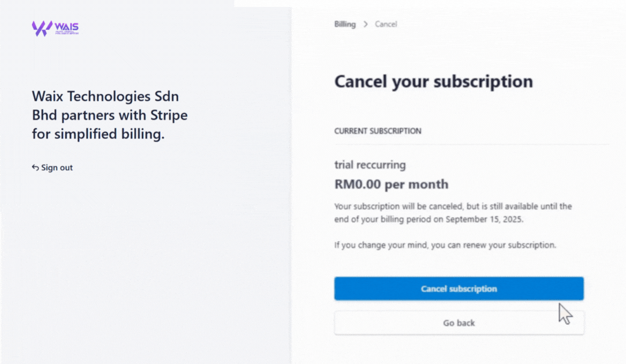Sign out of the billing portal

57,168
